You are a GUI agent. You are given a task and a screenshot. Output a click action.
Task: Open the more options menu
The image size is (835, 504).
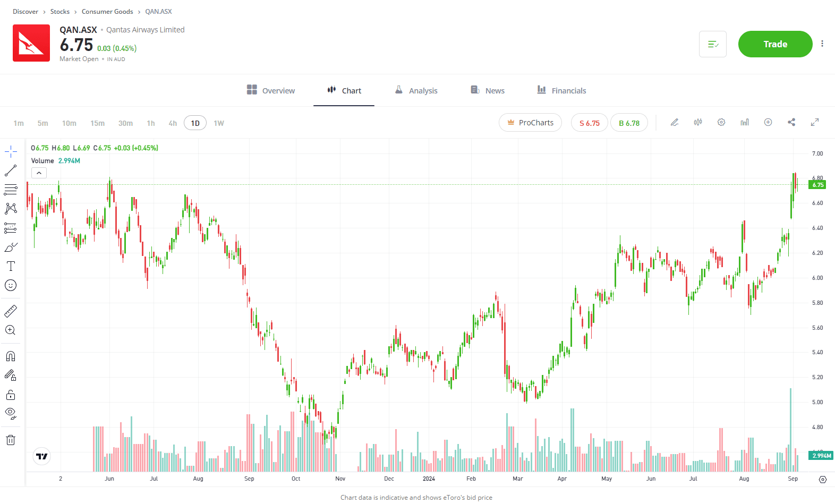pos(822,44)
